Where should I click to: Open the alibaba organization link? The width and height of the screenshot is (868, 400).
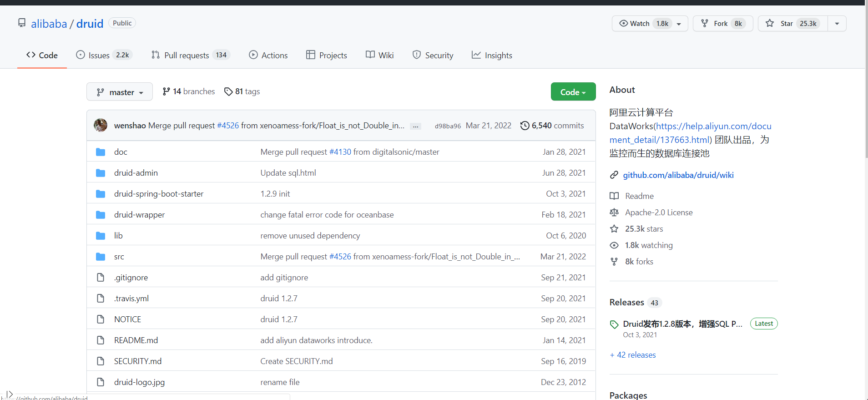click(49, 24)
